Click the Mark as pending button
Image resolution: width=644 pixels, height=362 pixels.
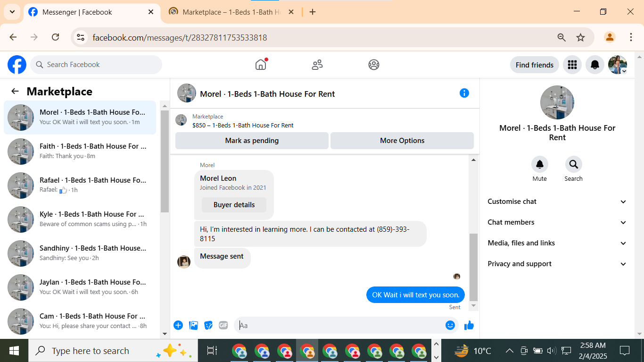(252, 141)
